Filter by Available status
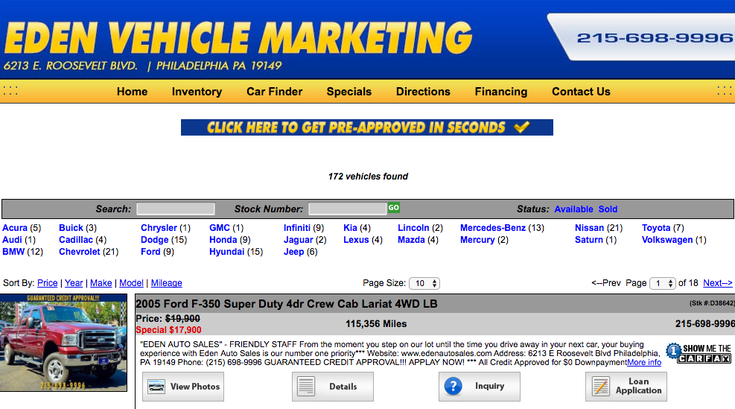This screenshot has width=735, height=409. pos(574,209)
